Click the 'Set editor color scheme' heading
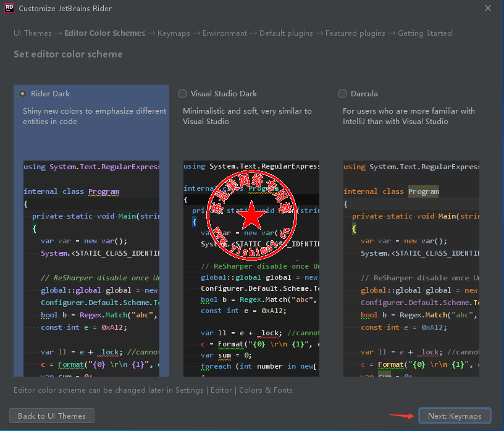504x431 pixels. [x=68, y=54]
